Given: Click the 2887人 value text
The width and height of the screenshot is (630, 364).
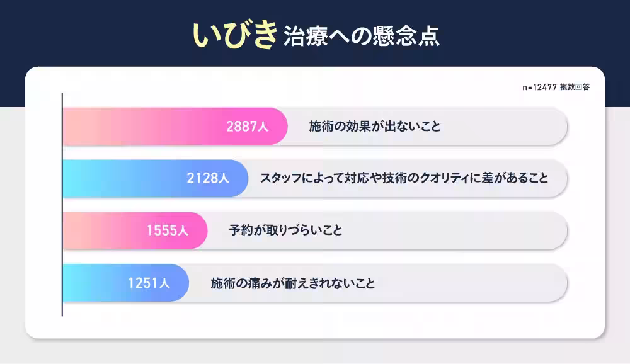Looking at the screenshot, I should pyautogui.click(x=248, y=127).
